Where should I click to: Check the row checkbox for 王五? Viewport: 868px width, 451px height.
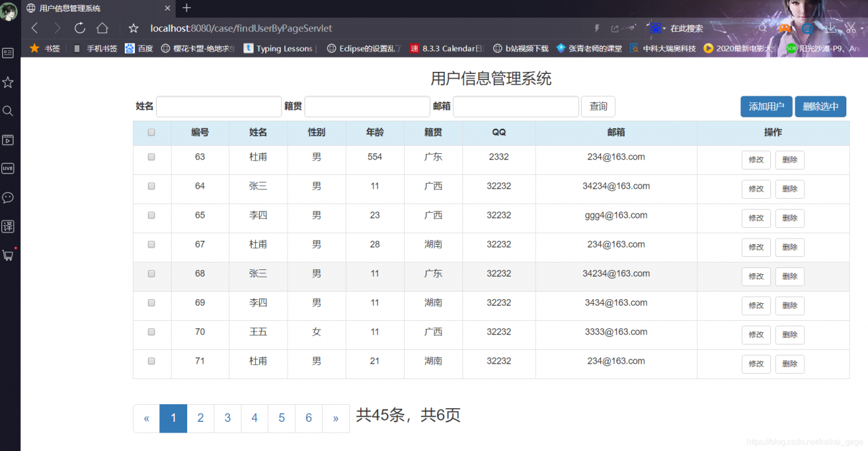coord(152,332)
